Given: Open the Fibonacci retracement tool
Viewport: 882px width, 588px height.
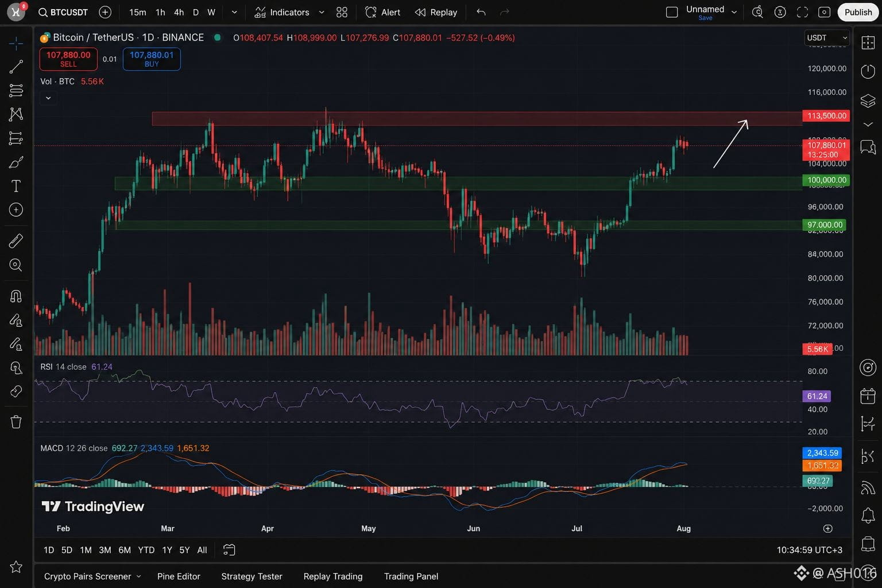Looking at the screenshot, I should (16, 91).
